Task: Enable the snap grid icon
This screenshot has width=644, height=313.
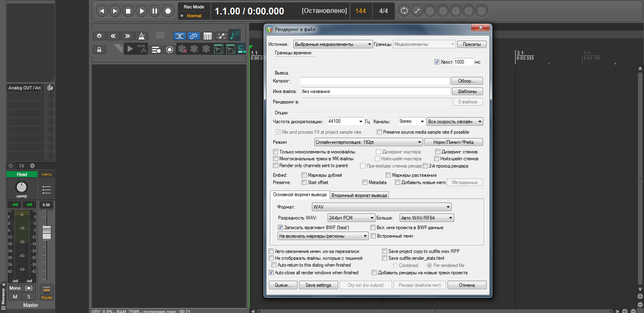Action: pyautogui.click(x=208, y=36)
